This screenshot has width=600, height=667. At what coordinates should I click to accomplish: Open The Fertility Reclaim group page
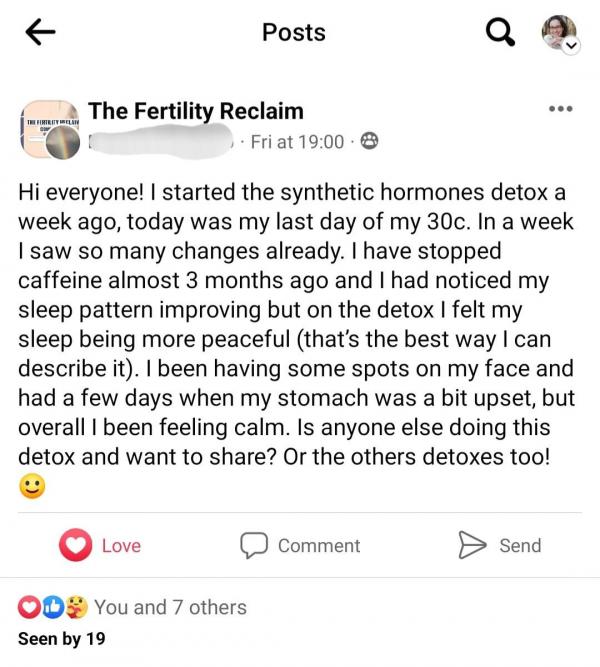[195, 111]
